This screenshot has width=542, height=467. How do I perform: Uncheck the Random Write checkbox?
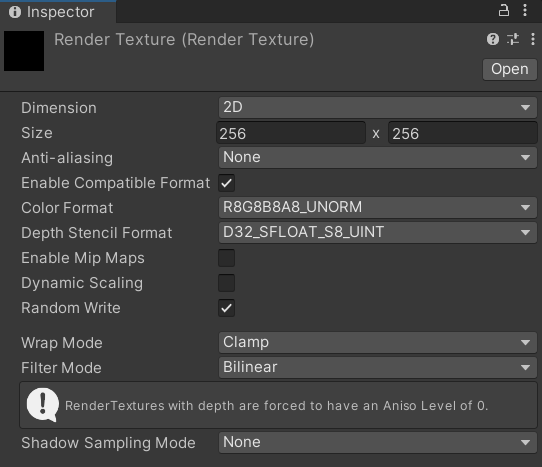(x=226, y=308)
